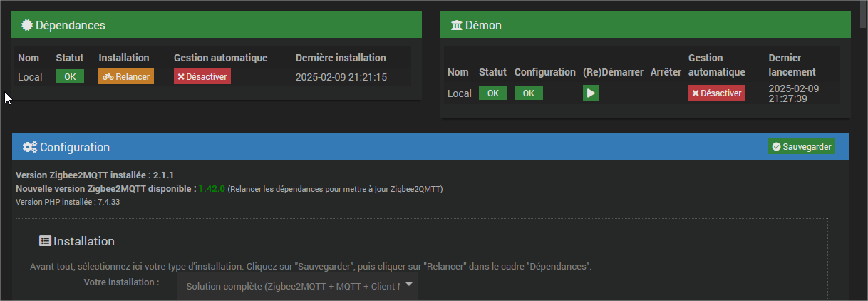This screenshot has width=868, height=301.
Task: Click the green 1.42.0 version number
Action: (212, 189)
